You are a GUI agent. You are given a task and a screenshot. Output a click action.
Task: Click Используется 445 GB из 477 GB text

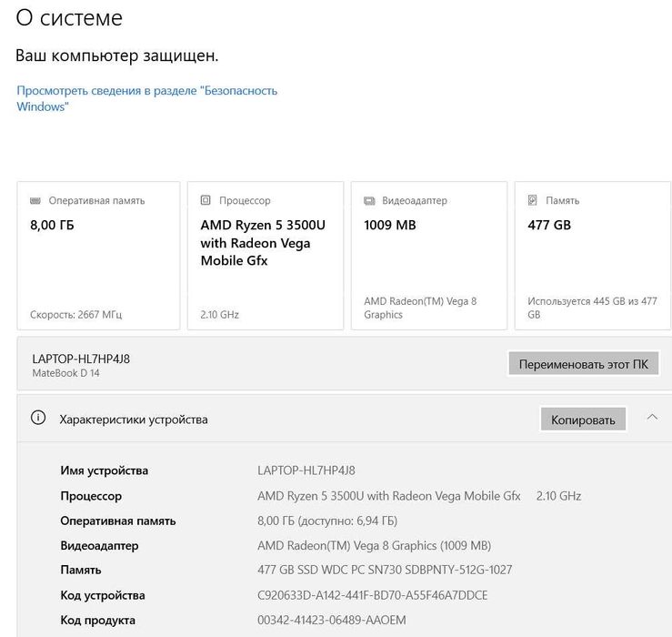tap(592, 308)
